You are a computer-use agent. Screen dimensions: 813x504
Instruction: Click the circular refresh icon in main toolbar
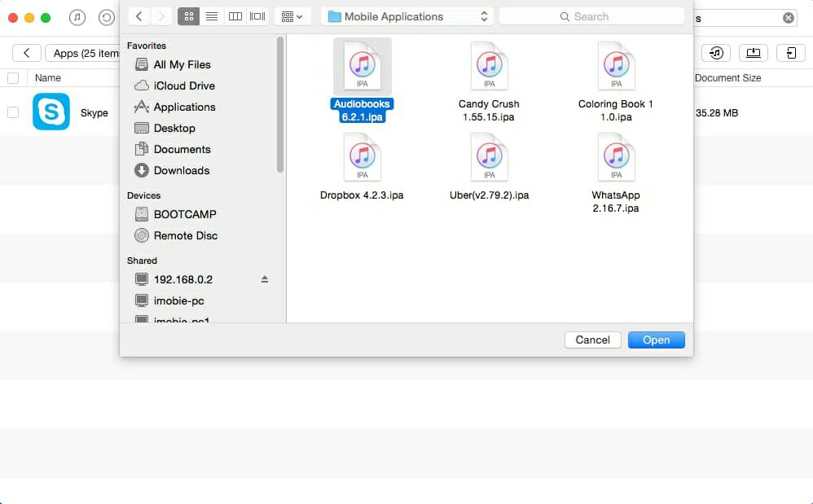107,18
